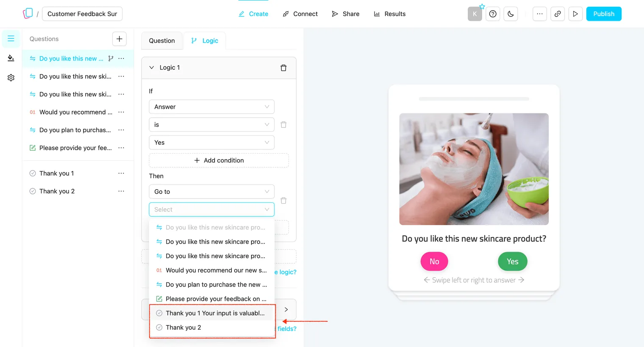Open the Go to action dropdown
Image resolution: width=644 pixels, height=347 pixels.
pos(211,192)
